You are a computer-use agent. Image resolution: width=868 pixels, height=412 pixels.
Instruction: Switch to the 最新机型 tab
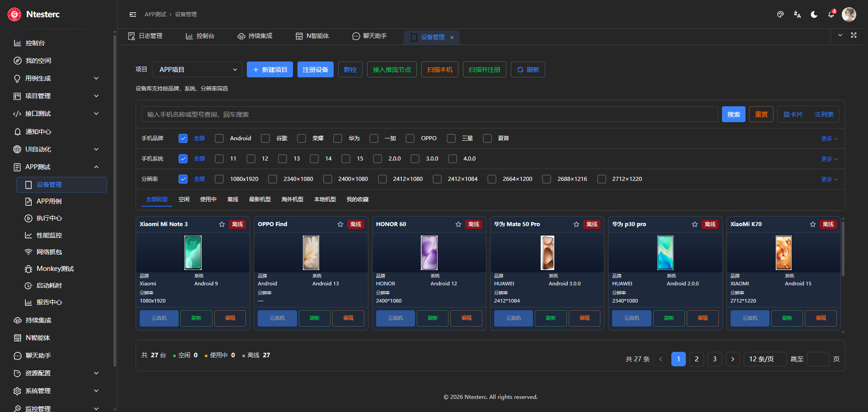pos(260,199)
